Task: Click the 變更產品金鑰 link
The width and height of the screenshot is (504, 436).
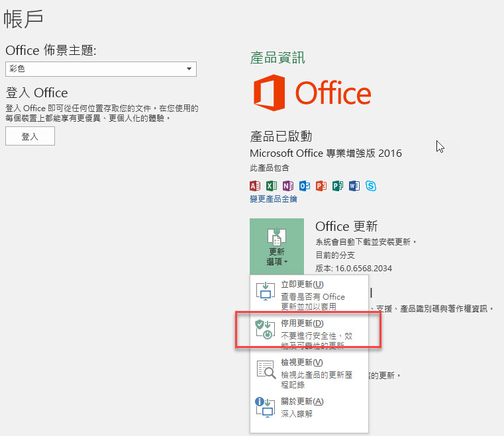Action: tap(274, 199)
